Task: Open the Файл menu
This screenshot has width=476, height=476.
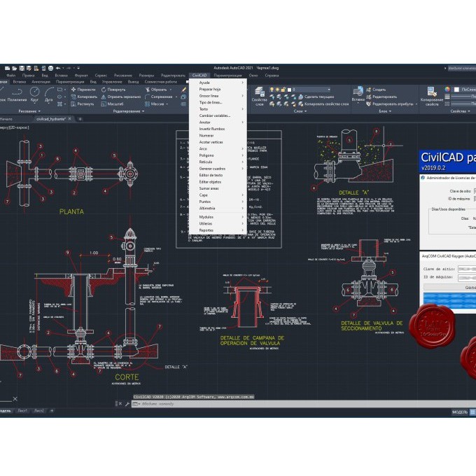Action: click(x=10, y=76)
